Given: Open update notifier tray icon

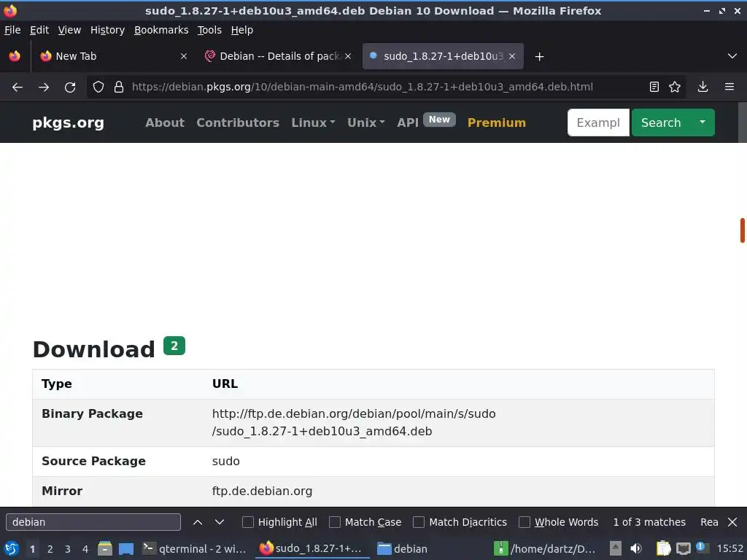Looking at the screenshot, I should 703,548.
